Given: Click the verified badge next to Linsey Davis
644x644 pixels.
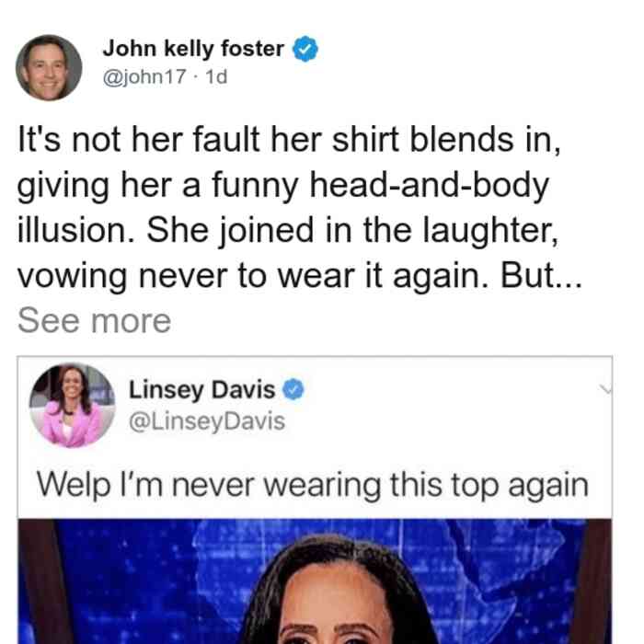Looking at the screenshot, I should pyautogui.click(x=293, y=389).
